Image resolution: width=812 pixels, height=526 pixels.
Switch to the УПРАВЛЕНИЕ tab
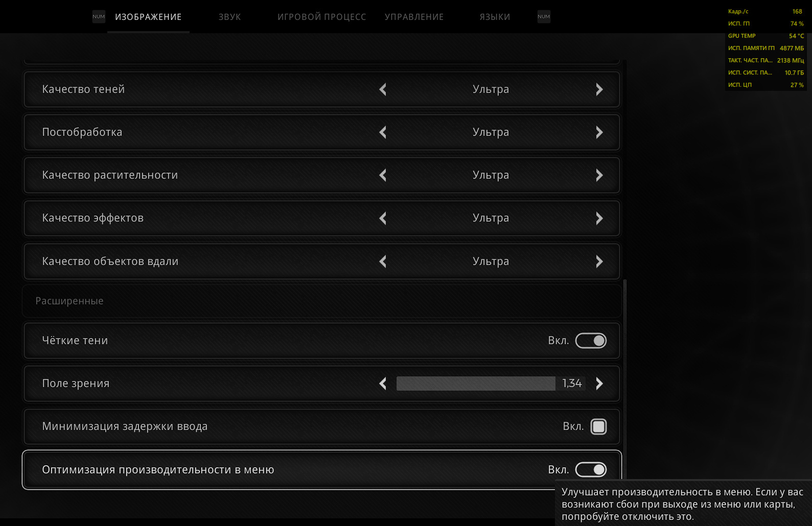tap(414, 17)
